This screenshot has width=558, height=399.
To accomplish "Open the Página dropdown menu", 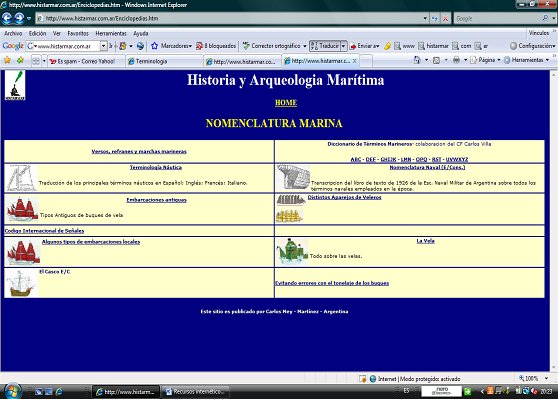I will coord(485,60).
